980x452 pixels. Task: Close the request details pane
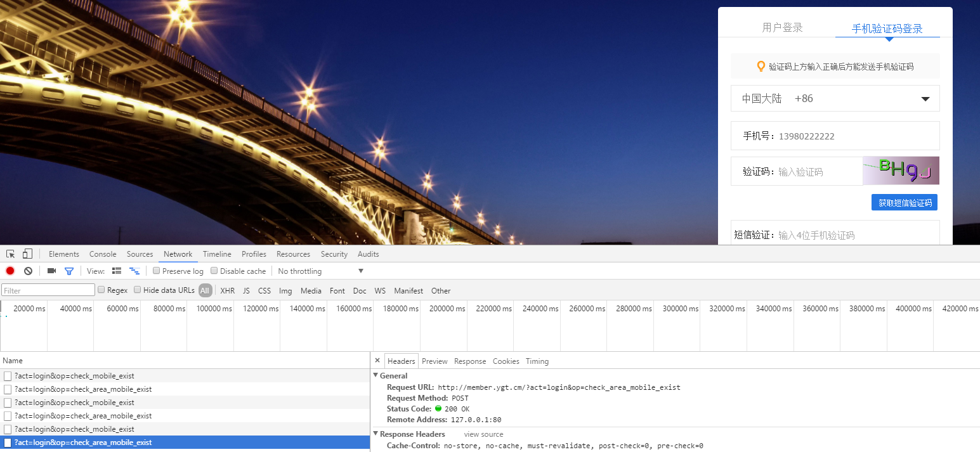[377, 360]
